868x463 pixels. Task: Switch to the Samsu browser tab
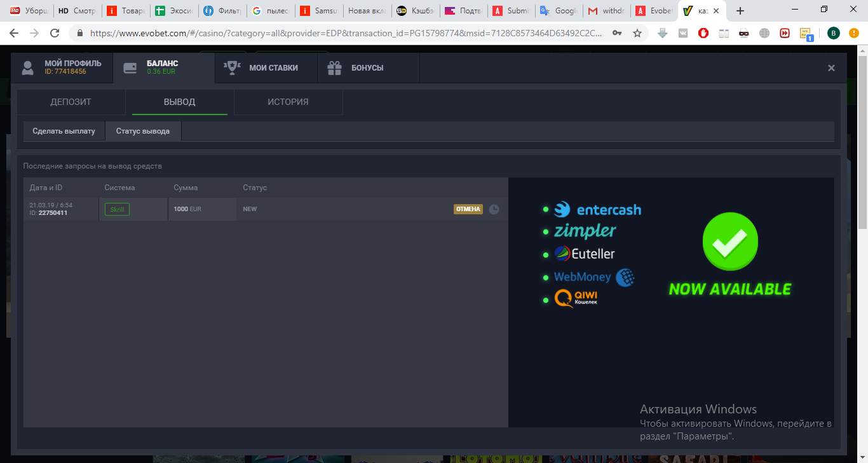pyautogui.click(x=319, y=11)
